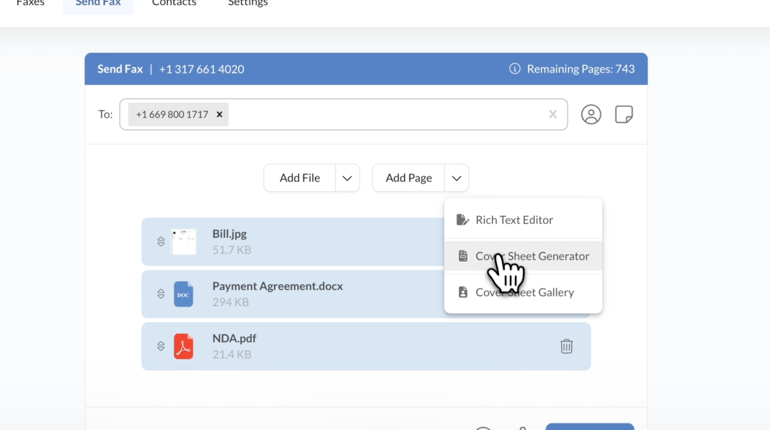Click the Remaining Pages: 743 text
770x430 pixels.
580,69
